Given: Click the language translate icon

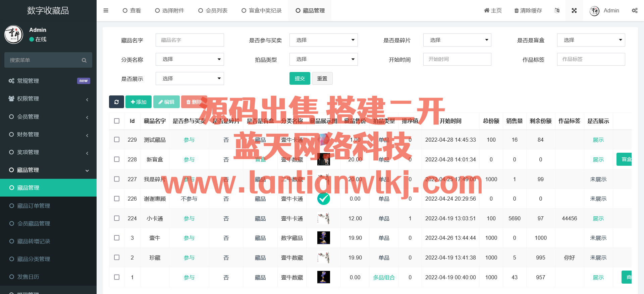Looking at the screenshot, I should pos(557,10).
